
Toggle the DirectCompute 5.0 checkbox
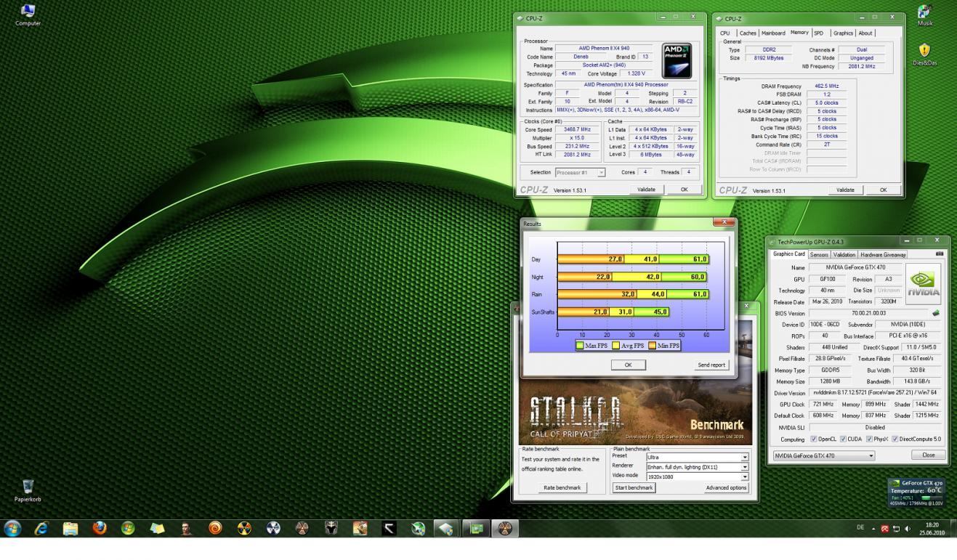pyautogui.click(x=895, y=439)
